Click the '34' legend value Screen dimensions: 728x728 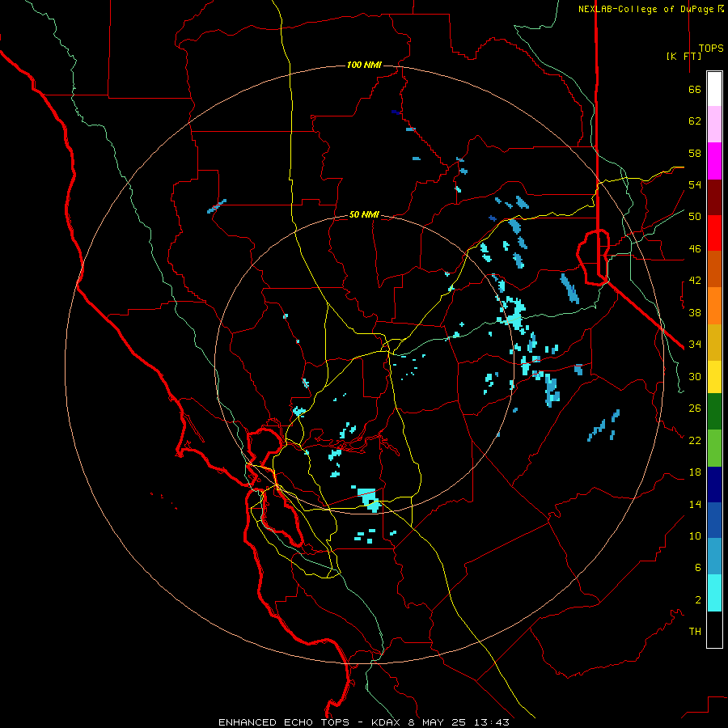tap(695, 344)
